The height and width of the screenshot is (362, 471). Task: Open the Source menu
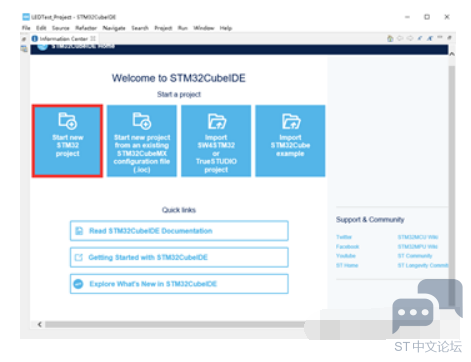[x=60, y=28]
